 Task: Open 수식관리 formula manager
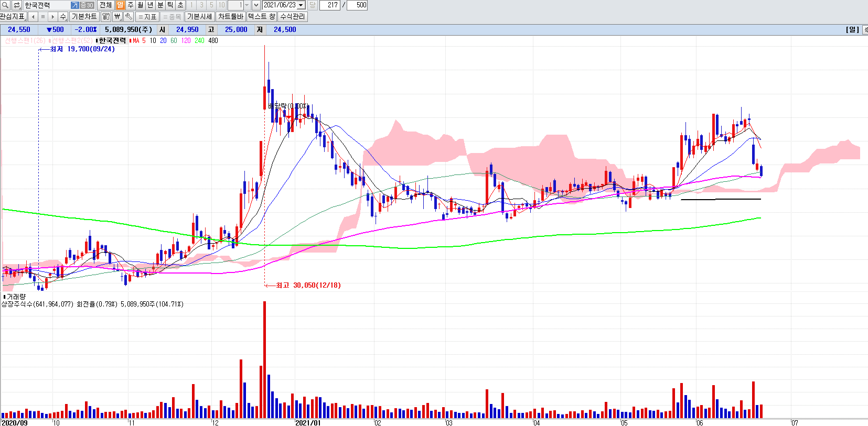(x=292, y=17)
